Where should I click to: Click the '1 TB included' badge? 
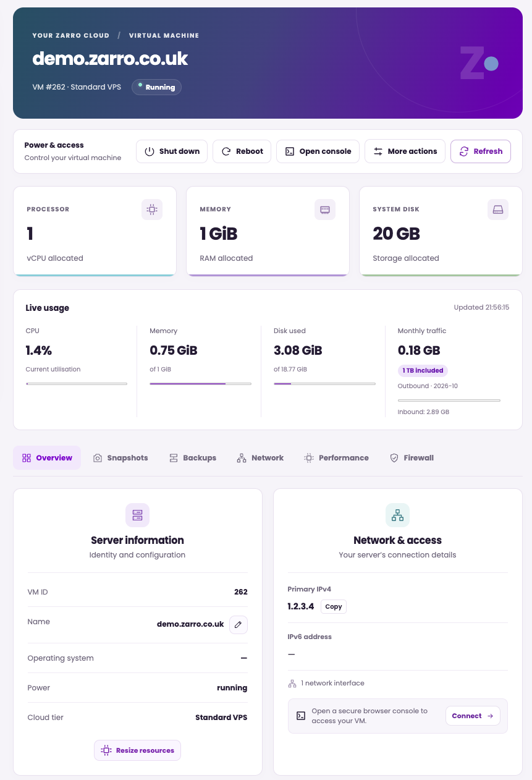click(x=423, y=371)
